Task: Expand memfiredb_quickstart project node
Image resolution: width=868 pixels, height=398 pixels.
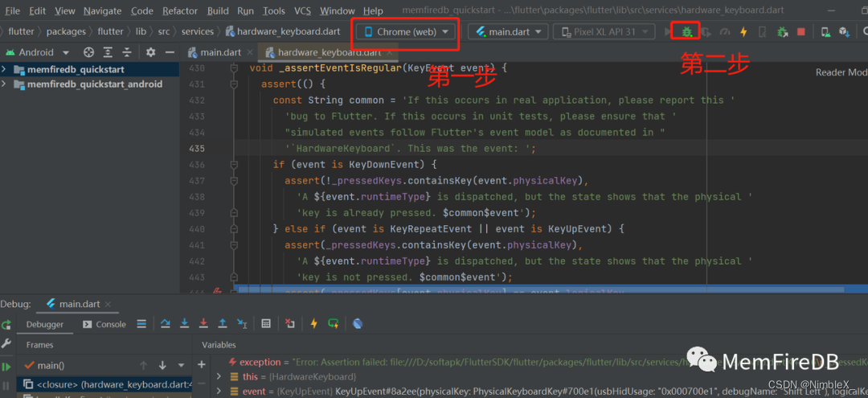Action: [x=4, y=69]
